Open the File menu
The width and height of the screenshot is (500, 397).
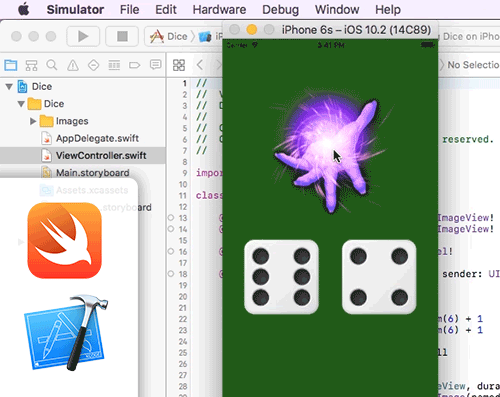pyautogui.click(x=129, y=9)
